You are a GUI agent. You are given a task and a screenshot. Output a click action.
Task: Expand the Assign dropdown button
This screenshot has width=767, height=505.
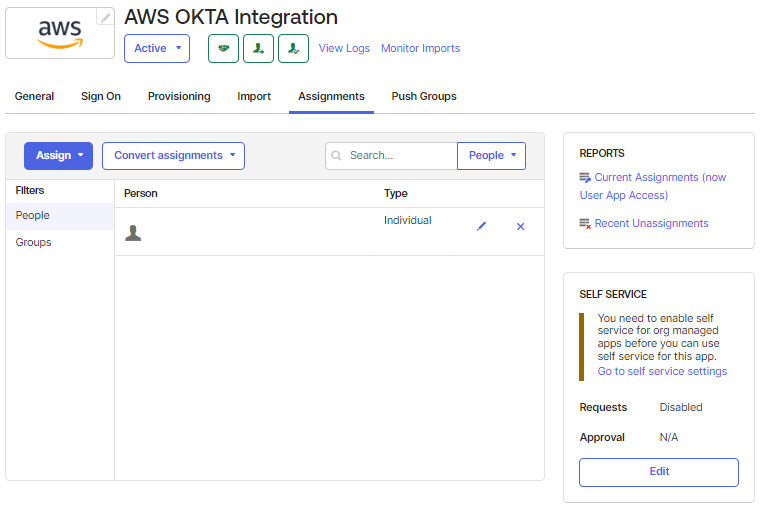point(58,156)
